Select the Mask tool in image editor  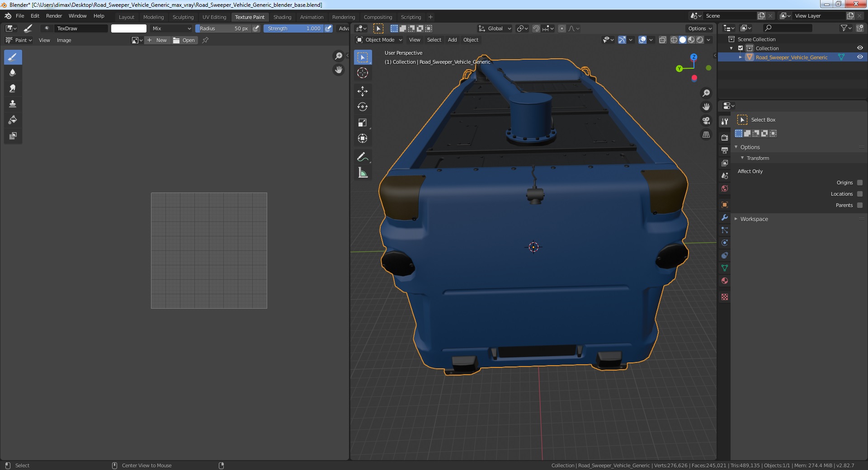coord(13,136)
